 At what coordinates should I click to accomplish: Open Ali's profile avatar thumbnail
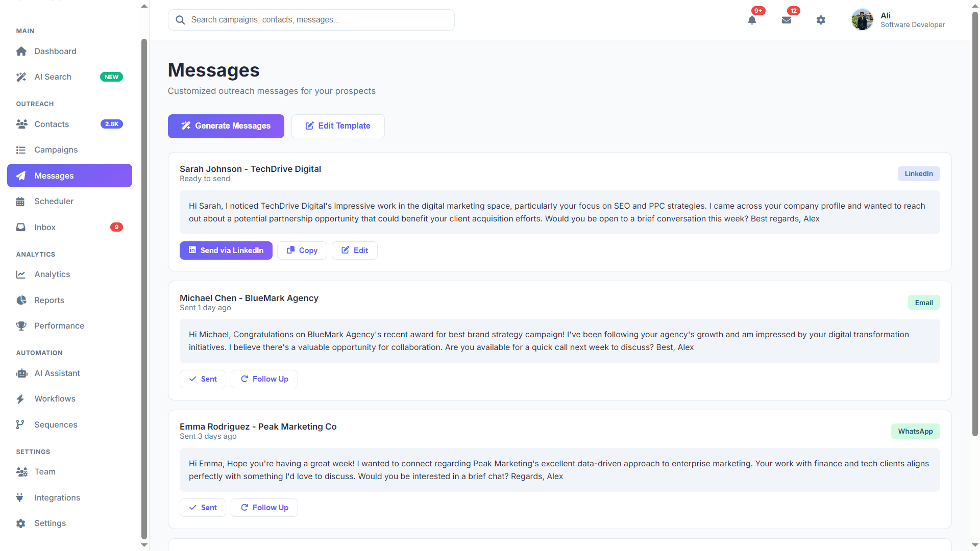click(862, 19)
